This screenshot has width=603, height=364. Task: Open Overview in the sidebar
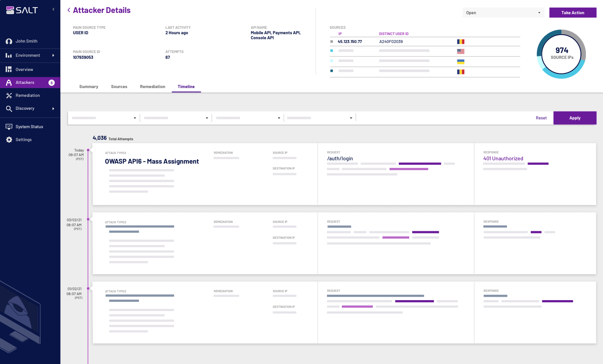30,70
